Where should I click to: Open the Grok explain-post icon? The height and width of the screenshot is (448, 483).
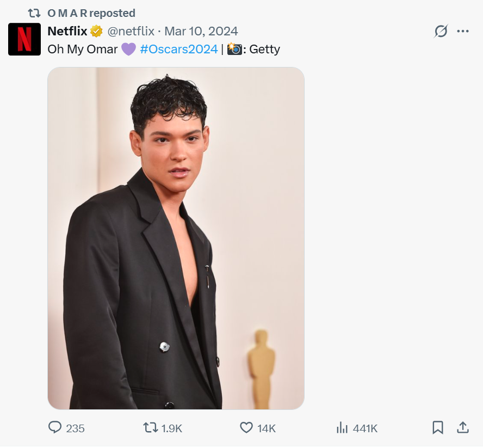pyautogui.click(x=441, y=32)
